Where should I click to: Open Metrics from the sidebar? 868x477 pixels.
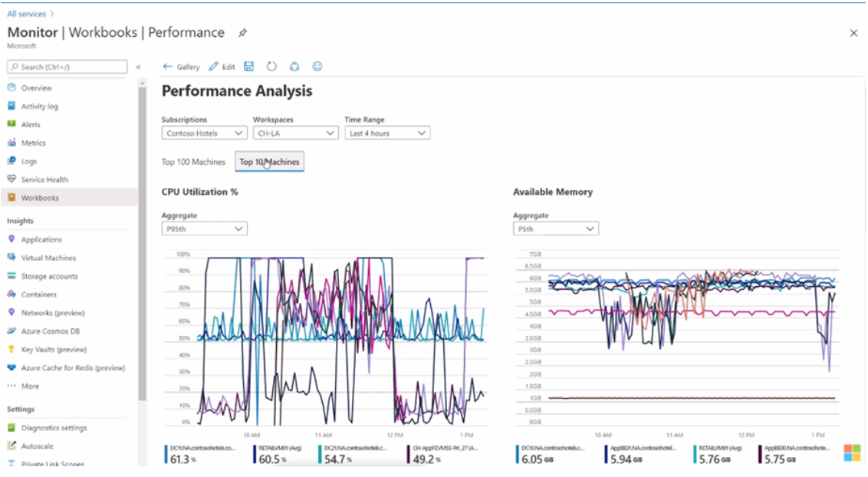pos(33,143)
